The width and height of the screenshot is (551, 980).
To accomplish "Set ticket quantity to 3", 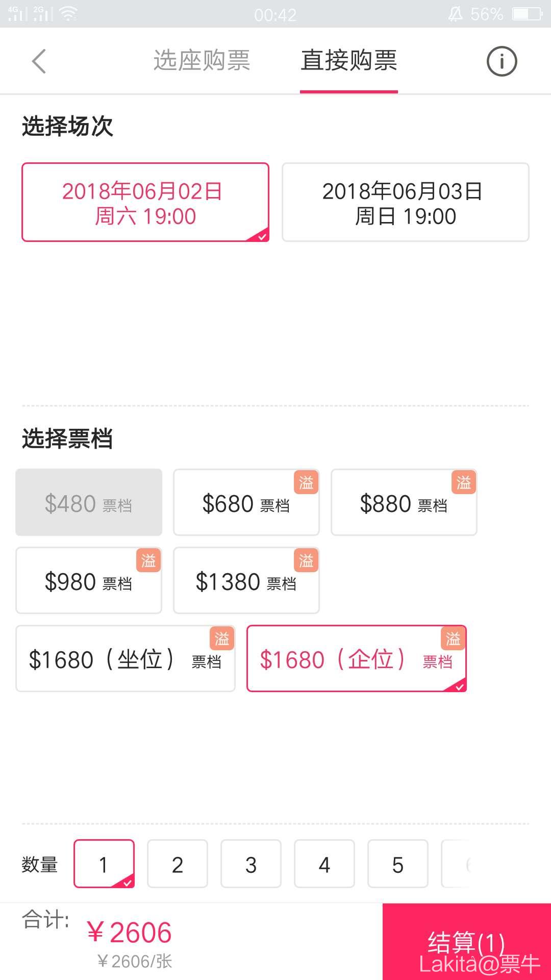I will point(251,864).
